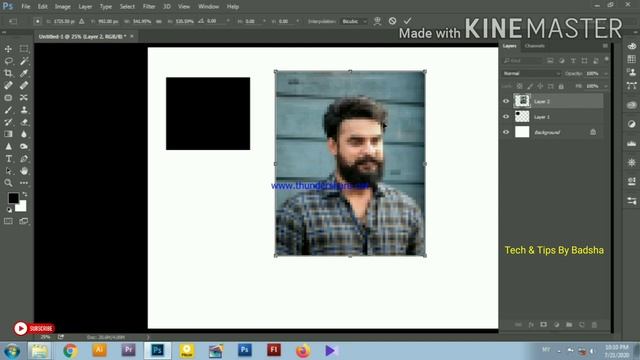Open the Swatches panel icon

coord(631,60)
